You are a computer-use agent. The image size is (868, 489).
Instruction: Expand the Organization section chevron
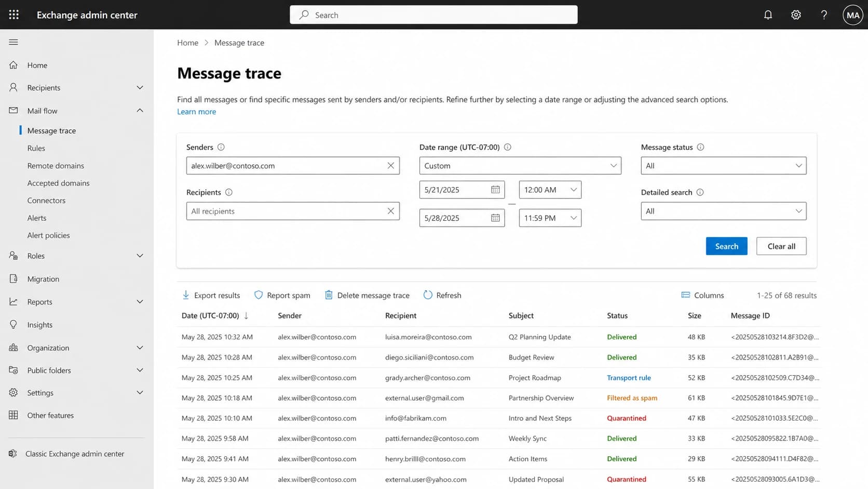[140, 347]
